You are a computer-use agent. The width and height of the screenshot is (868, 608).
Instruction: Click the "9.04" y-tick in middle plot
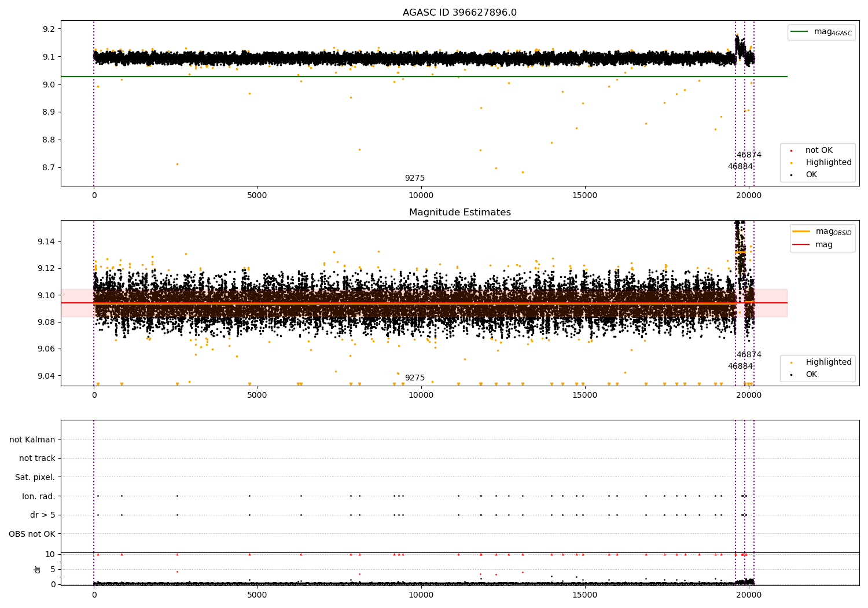point(47,376)
